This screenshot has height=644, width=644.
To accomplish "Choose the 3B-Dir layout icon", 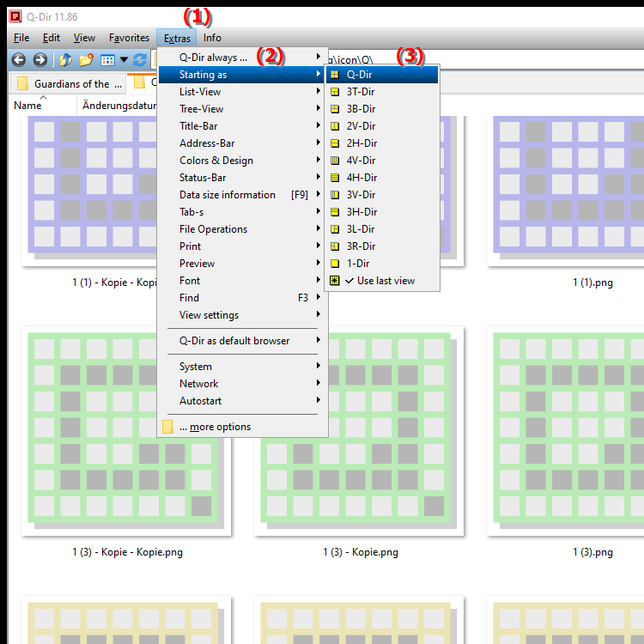I will point(335,109).
